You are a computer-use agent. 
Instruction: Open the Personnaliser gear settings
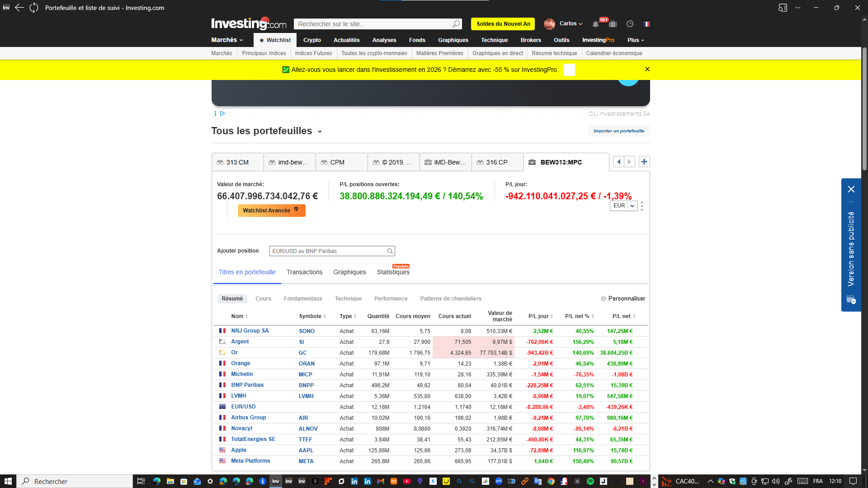(604, 299)
